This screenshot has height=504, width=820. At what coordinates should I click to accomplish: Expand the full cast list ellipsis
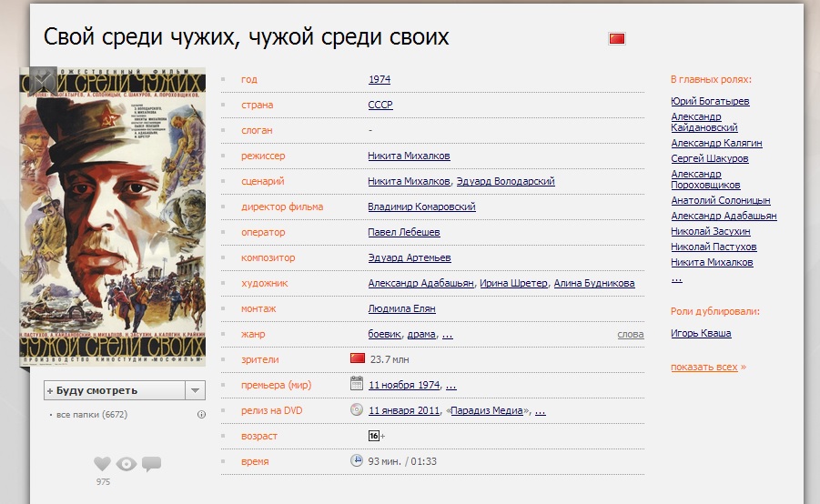coord(676,278)
